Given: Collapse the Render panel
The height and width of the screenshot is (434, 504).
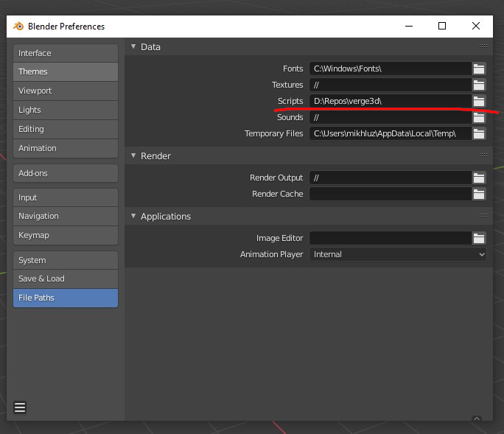Looking at the screenshot, I should [133, 155].
